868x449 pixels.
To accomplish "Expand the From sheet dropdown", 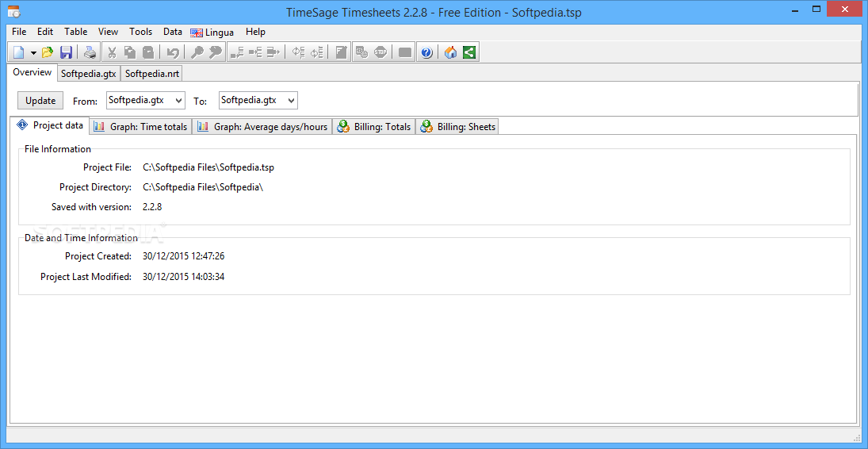I will tap(178, 101).
